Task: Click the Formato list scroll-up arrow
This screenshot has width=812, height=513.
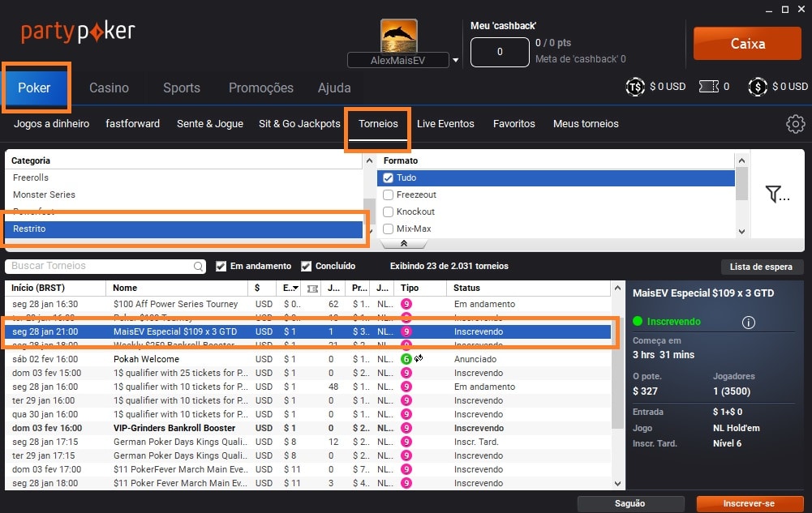Action: [x=741, y=160]
